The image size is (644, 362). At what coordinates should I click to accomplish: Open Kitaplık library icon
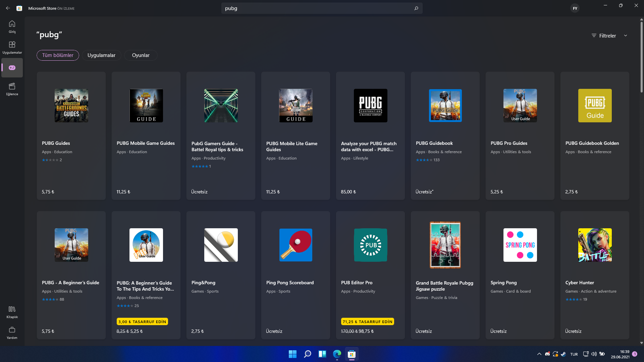[12, 312]
